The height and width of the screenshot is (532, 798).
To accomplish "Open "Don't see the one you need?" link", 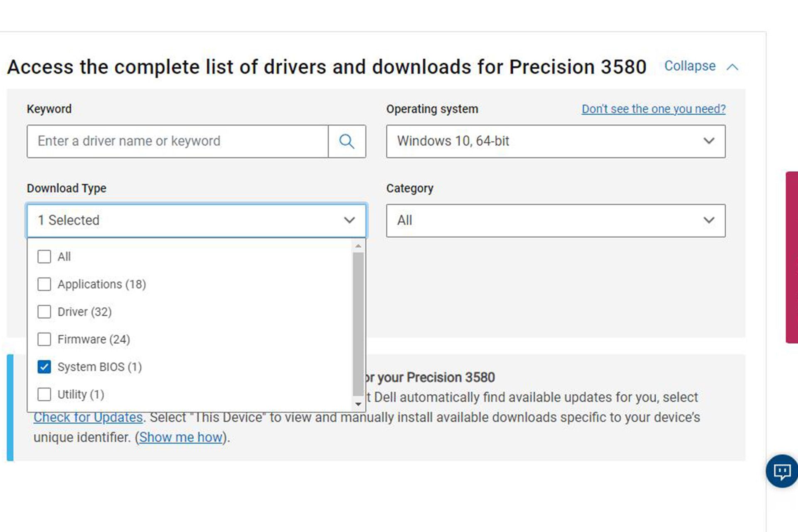I will click(x=653, y=109).
